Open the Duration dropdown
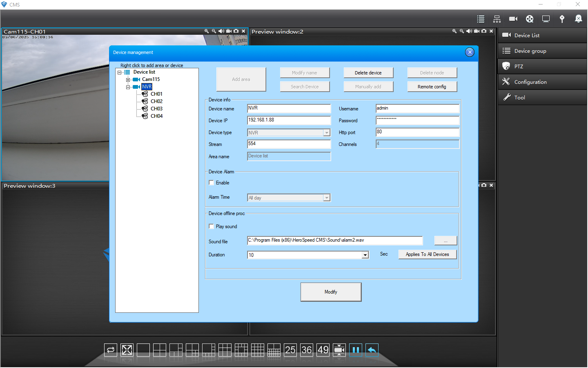This screenshot has width=588, height=368. (x=365, y=255)
